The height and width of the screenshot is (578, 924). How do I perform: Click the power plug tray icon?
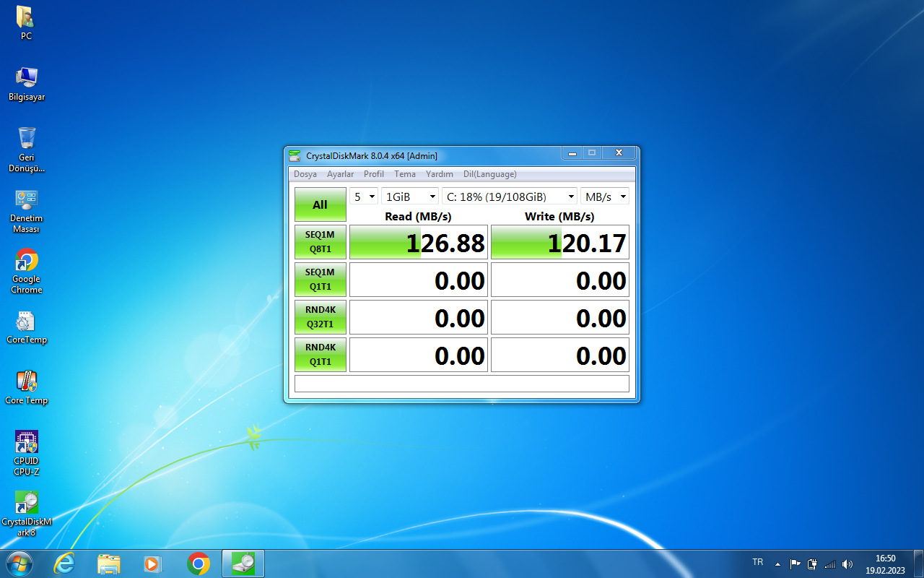coord(812,564)
